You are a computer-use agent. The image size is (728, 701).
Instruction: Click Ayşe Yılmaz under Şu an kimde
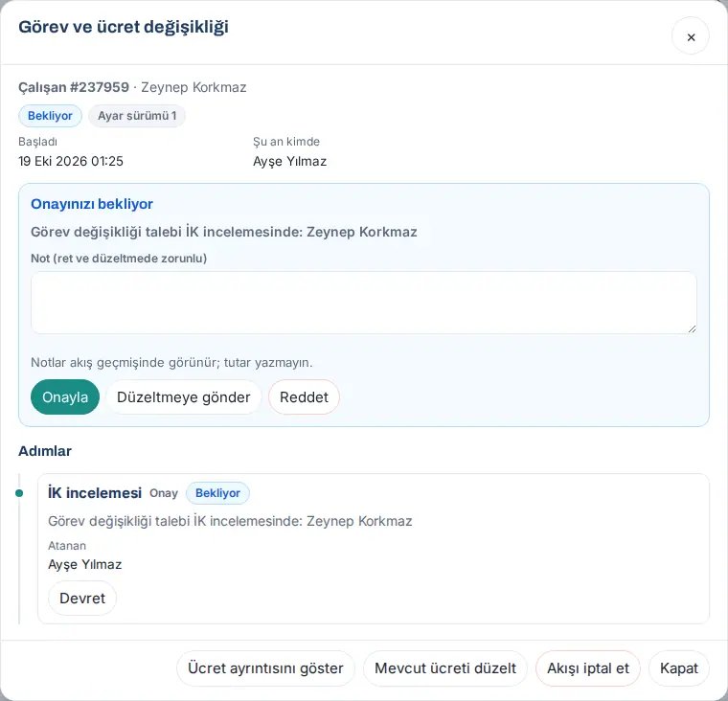click(x=289, y=161)
